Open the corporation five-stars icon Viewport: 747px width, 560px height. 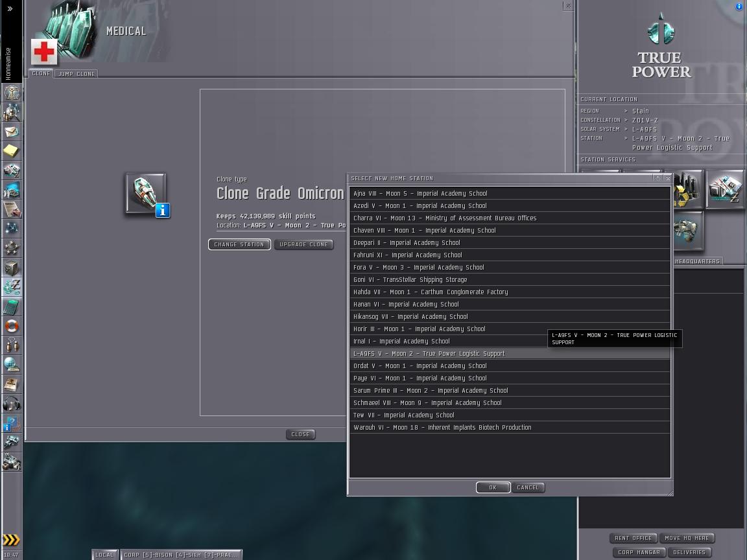coord(12,248)
